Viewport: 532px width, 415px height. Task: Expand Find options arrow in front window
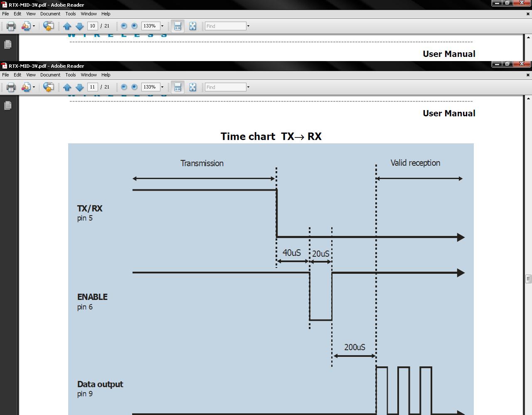[248, 87]
